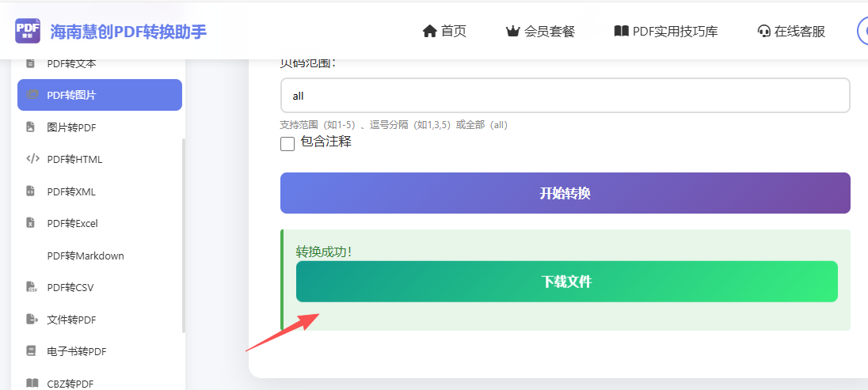The height and width of the screenshot is (390, 868).
Task: Select 图片转PDF in the sidebar
Action: pos(100,127)
